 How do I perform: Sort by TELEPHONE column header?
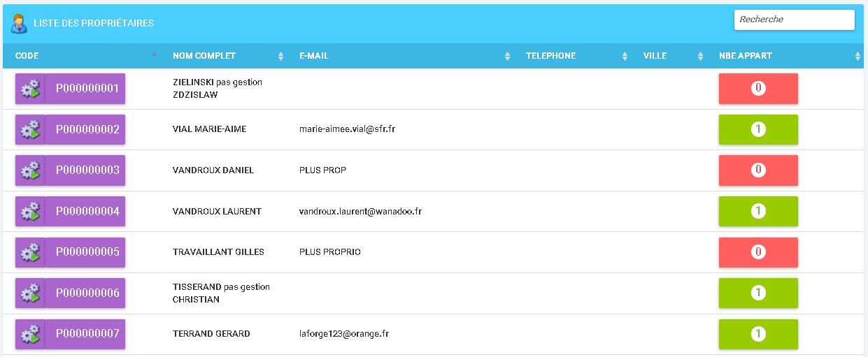(551, 56)
